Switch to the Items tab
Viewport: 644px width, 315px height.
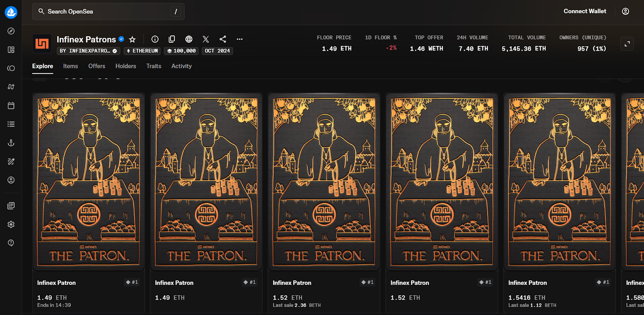click(70, 66)
